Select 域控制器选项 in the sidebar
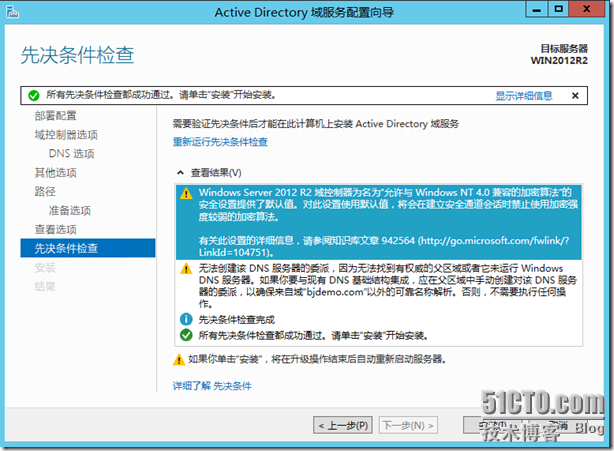Screen dimensions: 614x451 66,134
